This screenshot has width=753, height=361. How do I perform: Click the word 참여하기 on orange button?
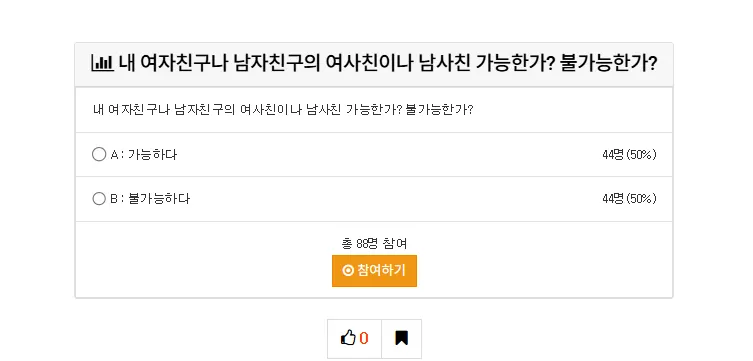pos(381,271)
